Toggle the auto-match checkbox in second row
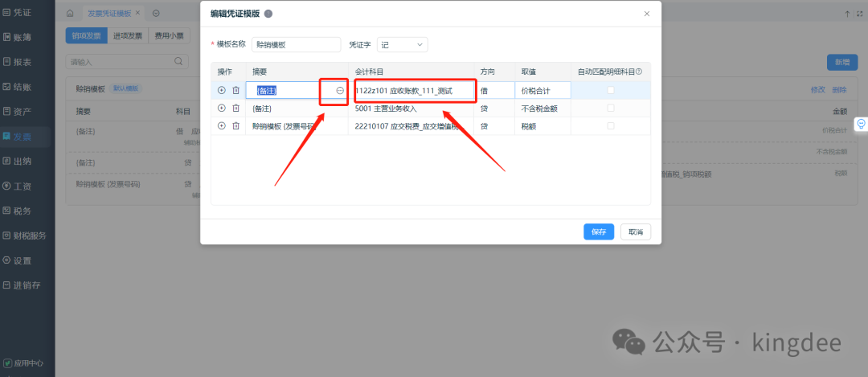This screenshot has width=868, height=377. (611, 109)
